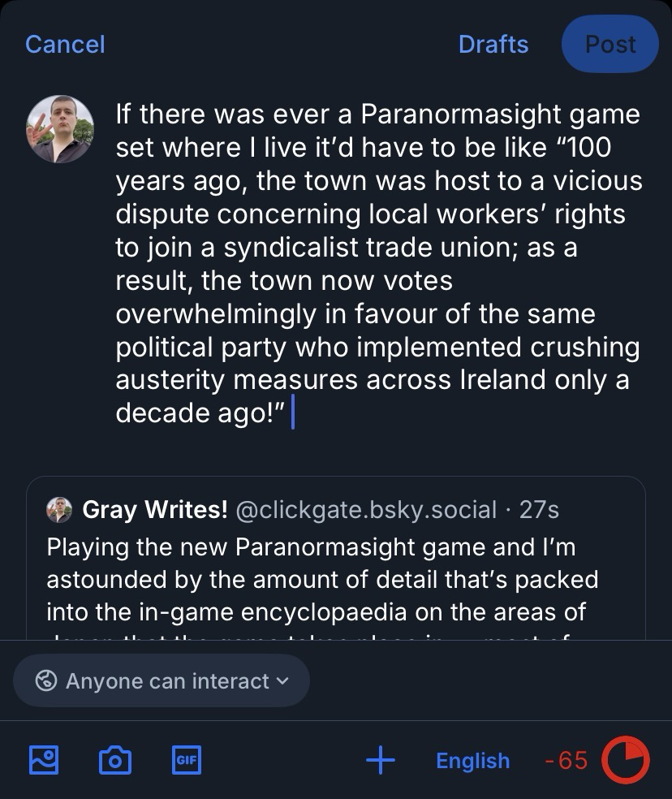
Task: Tap the red character limit circle
Action: [x=625, y=760]
